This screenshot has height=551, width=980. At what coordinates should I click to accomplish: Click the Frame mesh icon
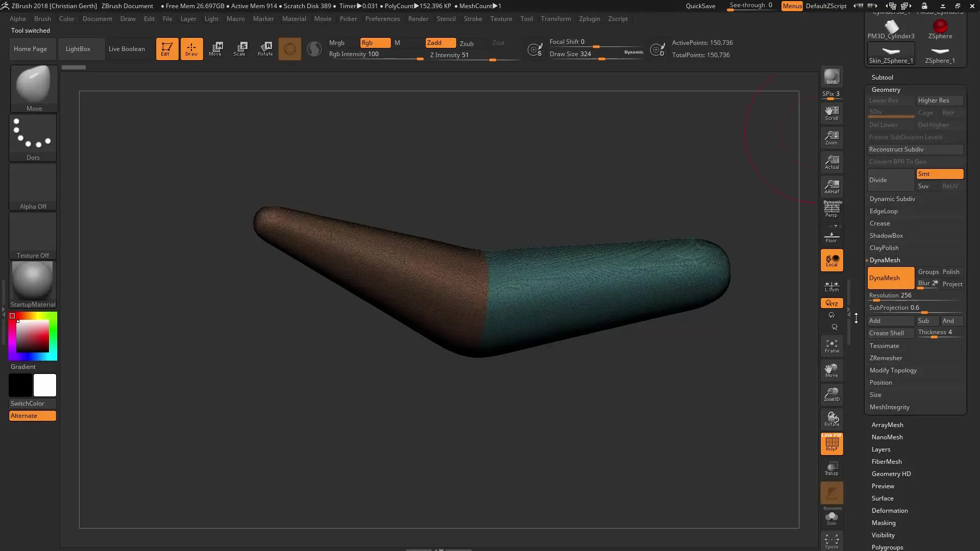pyautogui.click(x=831, y=346)
